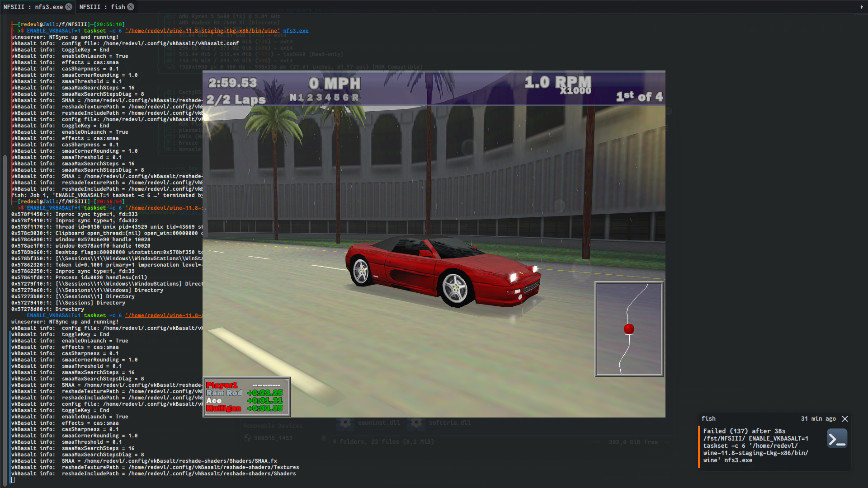Select the softtria.dll file icon
868x488 pixels.
point(416,422)
